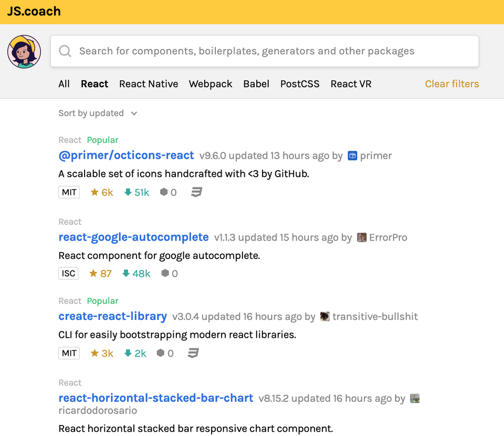The width and height of the screenshot is (504, 436).
Task: Open transitive-bullshit author profile
Action: [375, 317]
